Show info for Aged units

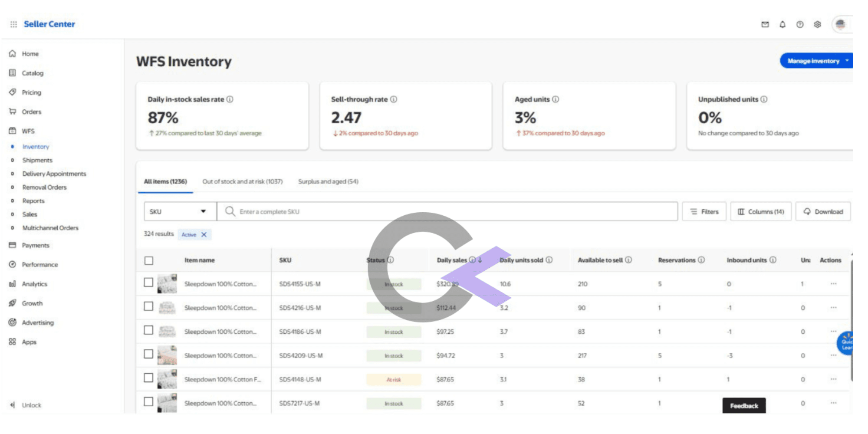coord(556,99)
